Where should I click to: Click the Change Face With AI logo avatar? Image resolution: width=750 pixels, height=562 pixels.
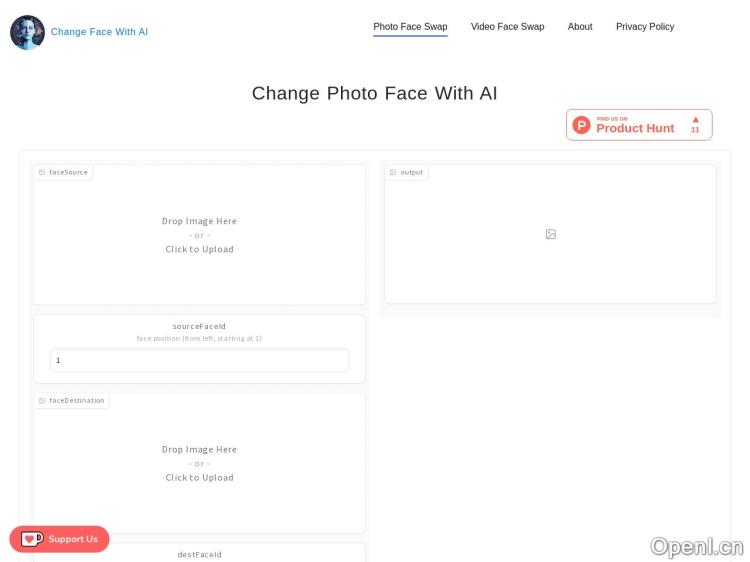coord(27,32)
